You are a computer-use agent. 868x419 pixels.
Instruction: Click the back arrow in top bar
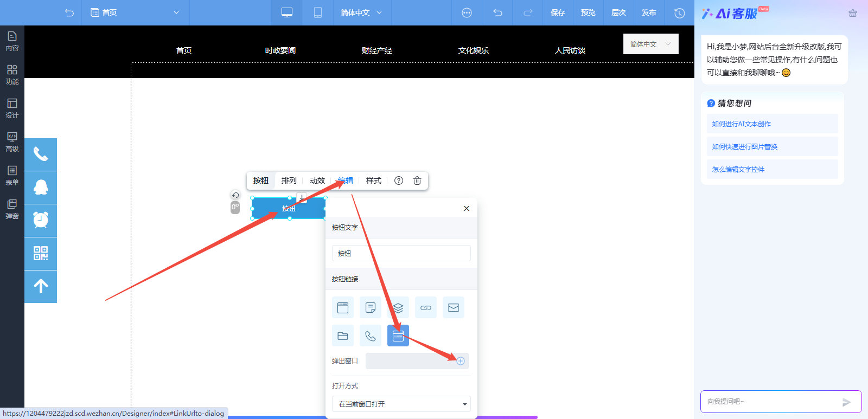click(x=69, y=12)
